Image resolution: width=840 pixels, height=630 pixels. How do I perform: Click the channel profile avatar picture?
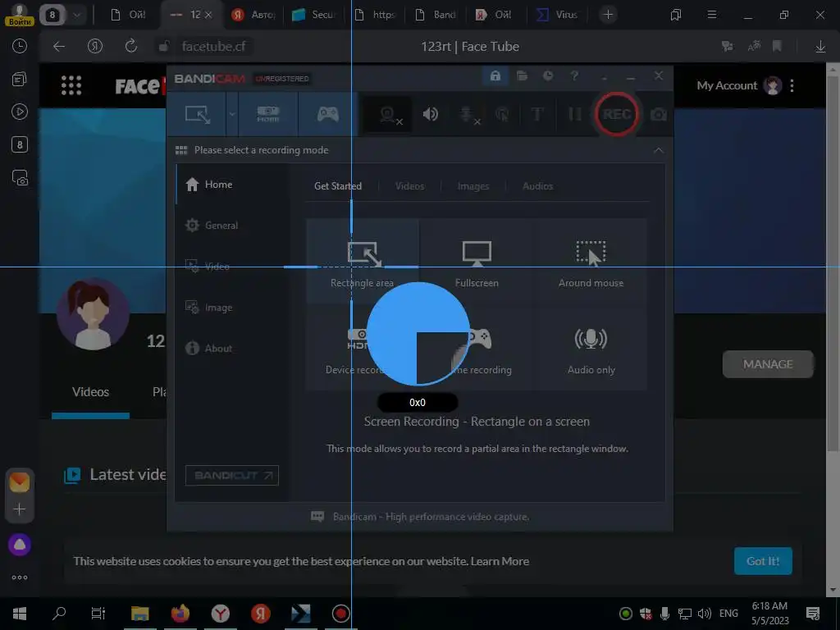tap(94, 314)
